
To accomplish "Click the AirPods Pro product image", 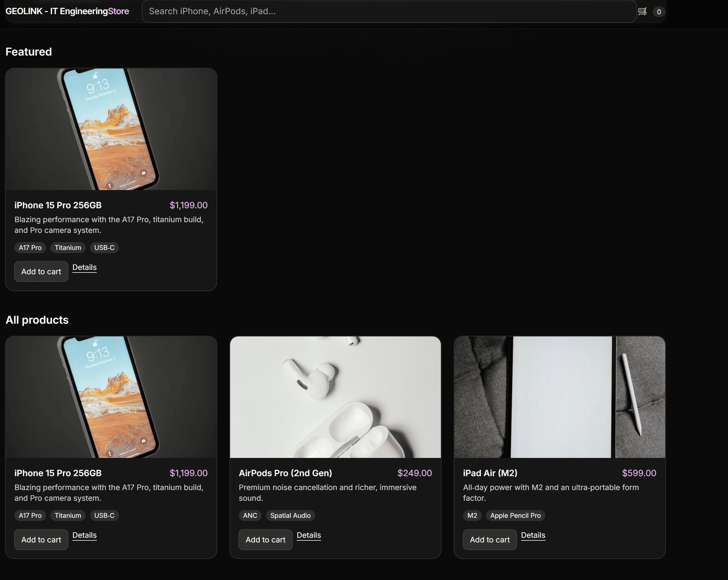I will tap(335, 397).
